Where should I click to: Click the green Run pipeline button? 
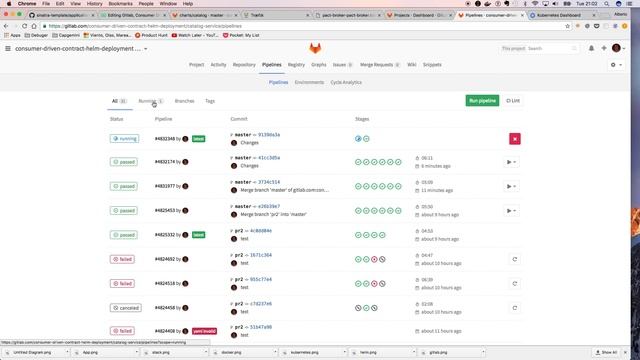coord(482,101)
